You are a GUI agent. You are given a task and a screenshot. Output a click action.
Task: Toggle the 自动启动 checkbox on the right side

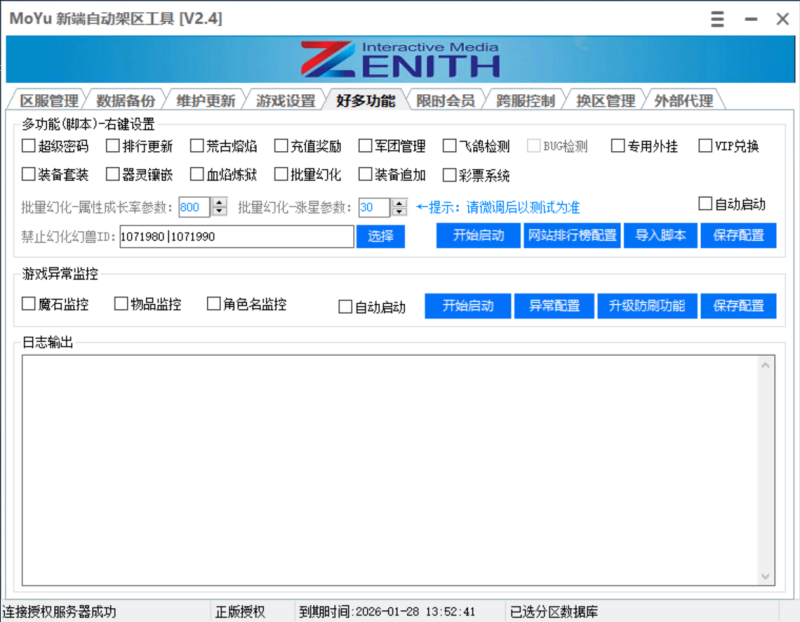click(705, 202)
